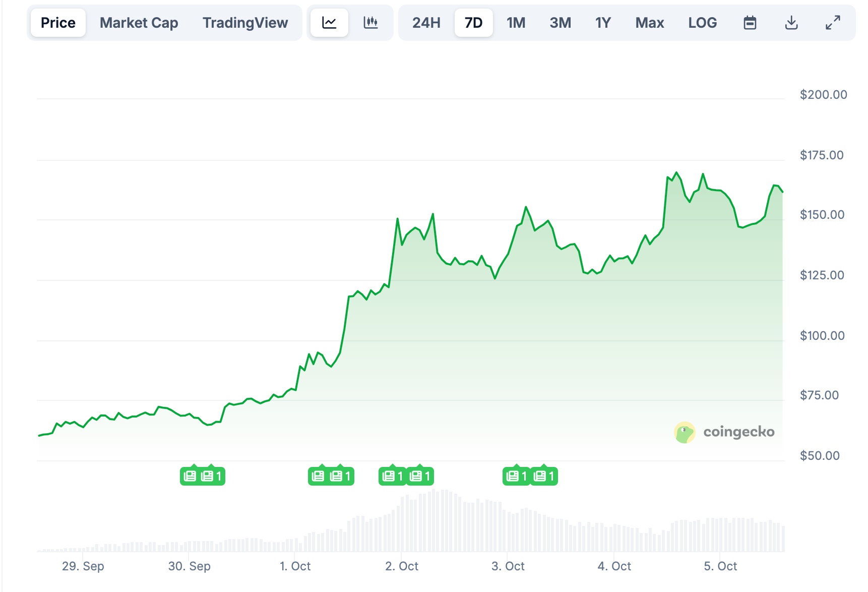Download the chart data

click(x=791, y=23)
